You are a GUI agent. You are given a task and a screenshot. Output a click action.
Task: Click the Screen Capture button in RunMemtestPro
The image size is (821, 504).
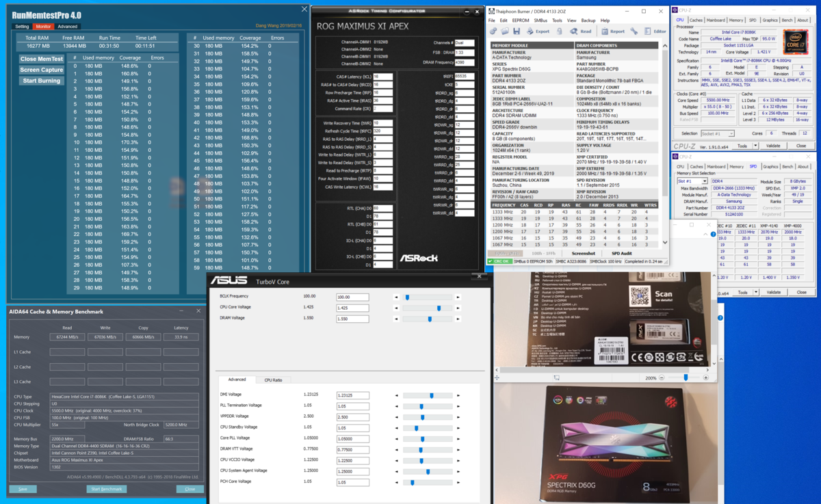pyautogui.click(x=42, y=70)
